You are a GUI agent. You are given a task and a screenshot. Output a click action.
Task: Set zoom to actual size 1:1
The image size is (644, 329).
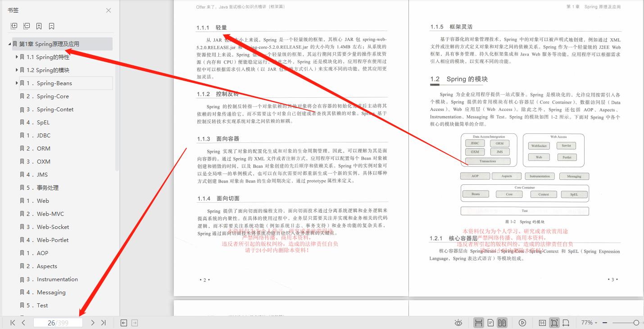pos(542,323)
